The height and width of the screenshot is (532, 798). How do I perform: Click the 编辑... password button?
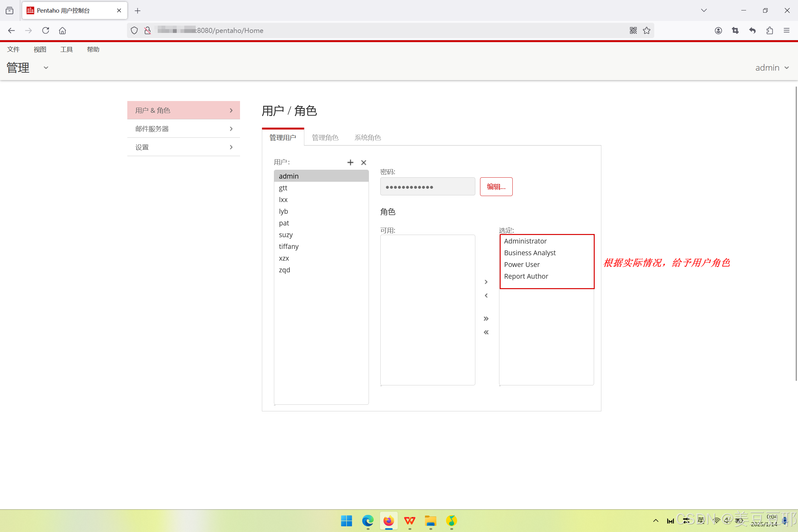496,187
